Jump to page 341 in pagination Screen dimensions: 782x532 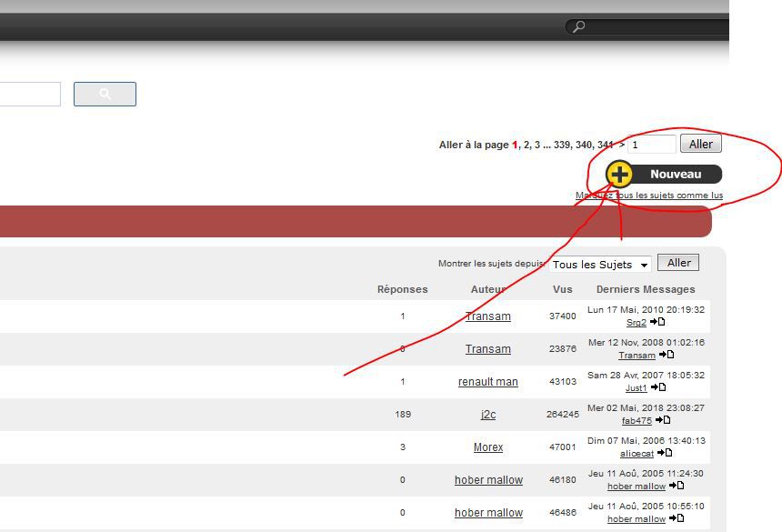[x=606, y=145]
